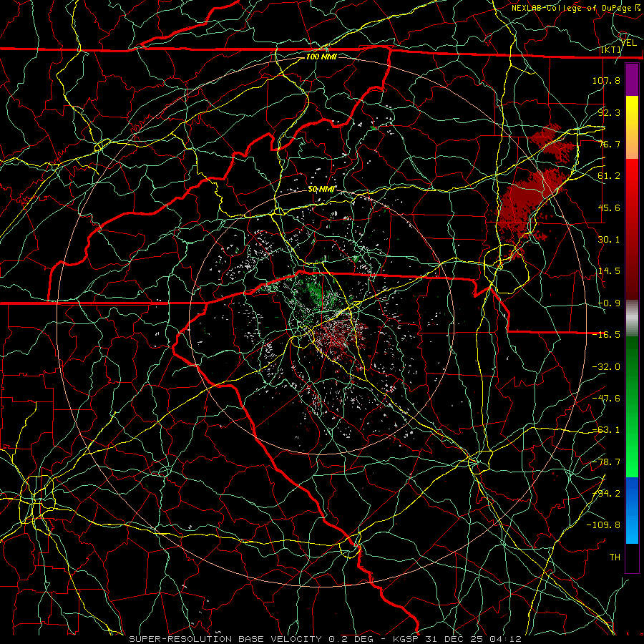Click the 92.3 legend value
The image size is (644, 644).
(609, 112)
